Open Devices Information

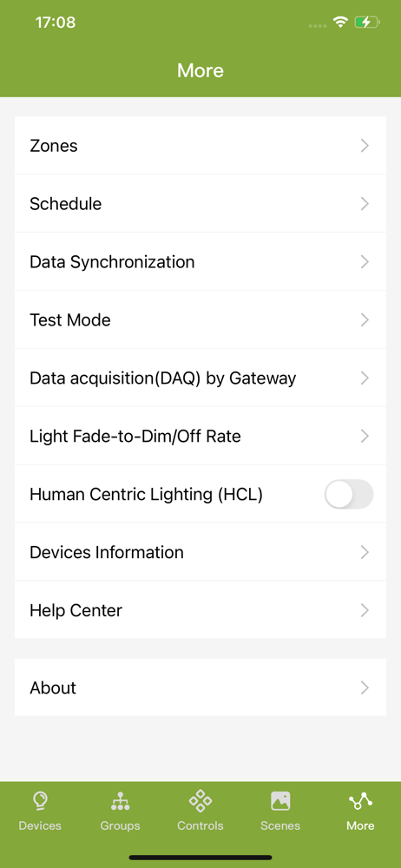[x=200, y=552]
